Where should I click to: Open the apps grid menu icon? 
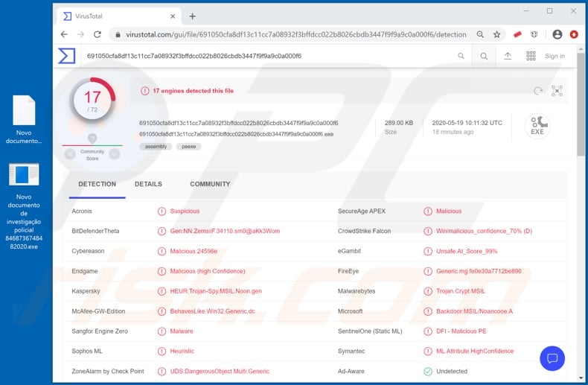click(x=531, y=56)
